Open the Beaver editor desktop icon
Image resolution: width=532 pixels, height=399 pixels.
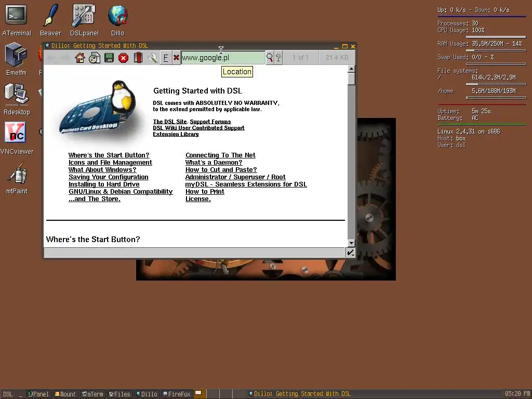(x=50, y=20)
